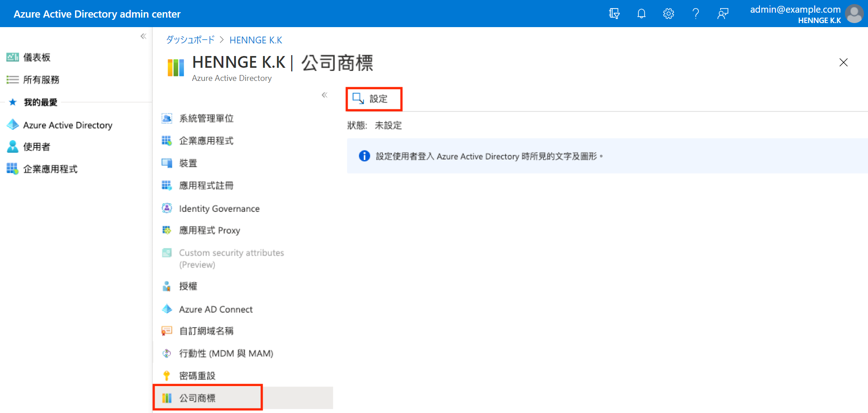Viewport: 868px width, 413px height.
Task: Click the HENNGE K.K breadcrumb link
Action: pos(256,40)
